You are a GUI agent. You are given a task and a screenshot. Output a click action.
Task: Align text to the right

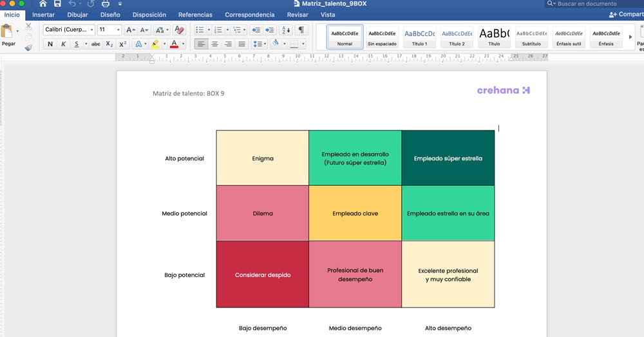tap(229, 44)
